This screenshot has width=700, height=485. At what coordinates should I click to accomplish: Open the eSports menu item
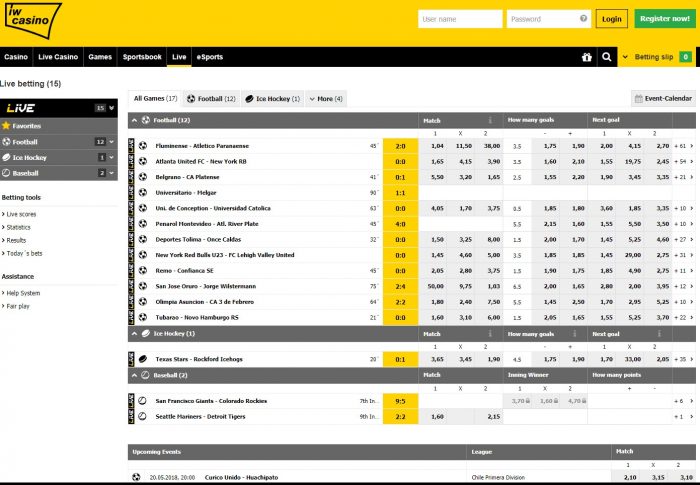pos(210,57)
